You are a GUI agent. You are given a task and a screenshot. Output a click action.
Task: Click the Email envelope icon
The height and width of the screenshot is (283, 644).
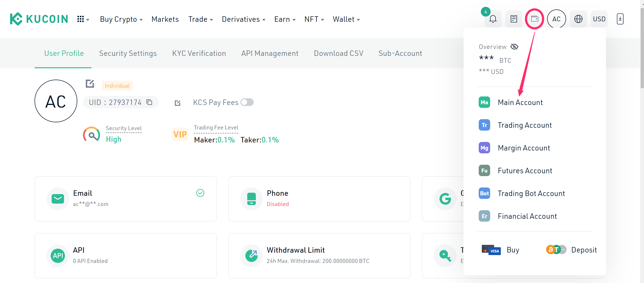[x=58, y=199]
